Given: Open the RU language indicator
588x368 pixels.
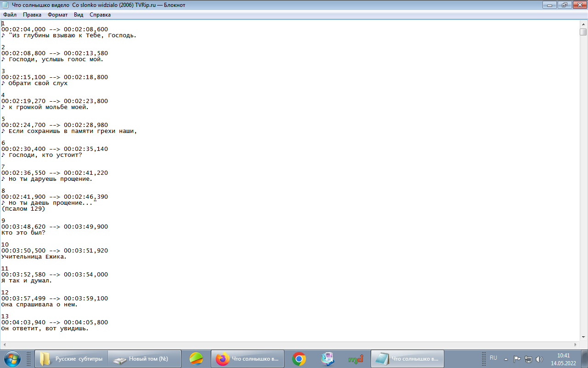Looking at the screenshot, I should (493, 358).
